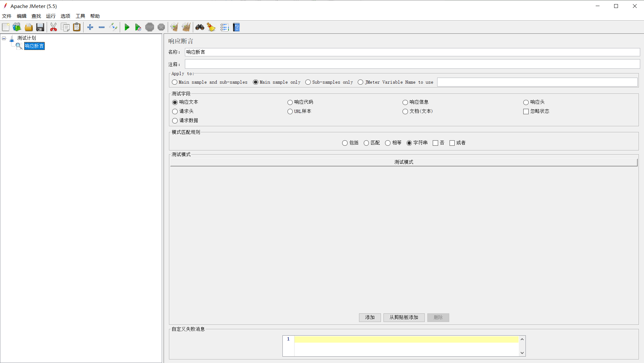Viewport: 644px width, 363px height.
Task: Open the Templates icon in toolbar
Action: point(17,27)
